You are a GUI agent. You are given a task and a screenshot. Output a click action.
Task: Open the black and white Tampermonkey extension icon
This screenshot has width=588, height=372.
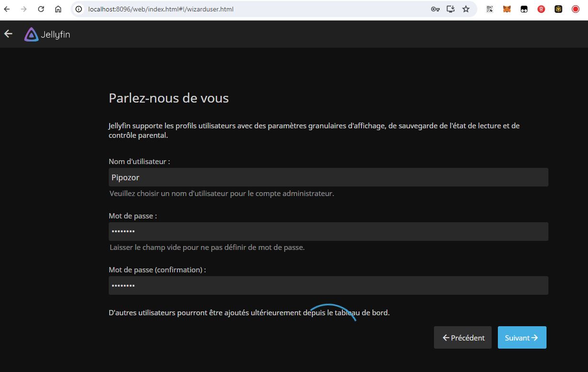pos(524,9)
